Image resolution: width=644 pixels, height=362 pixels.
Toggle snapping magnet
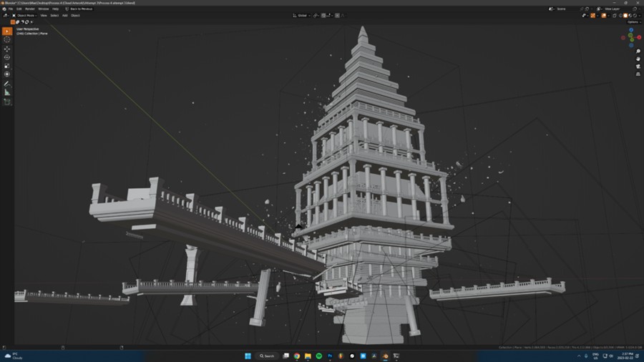pyautogui.click(x=323, y=16)
